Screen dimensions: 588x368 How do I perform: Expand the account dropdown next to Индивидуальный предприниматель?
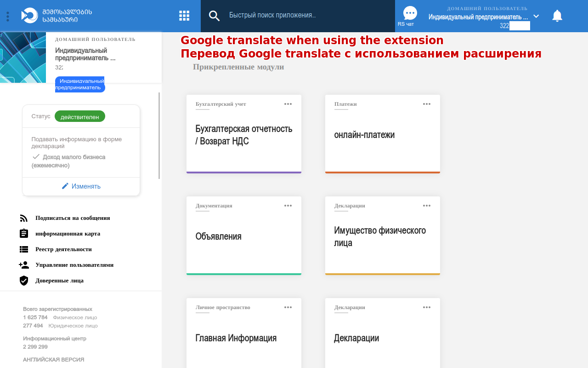536,15
